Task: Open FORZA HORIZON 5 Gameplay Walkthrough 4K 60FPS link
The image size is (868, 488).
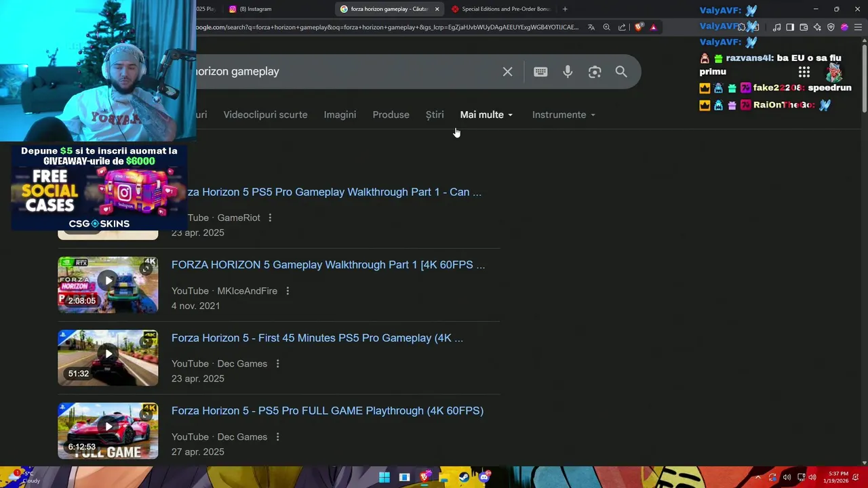Action: tap(328, 265)
